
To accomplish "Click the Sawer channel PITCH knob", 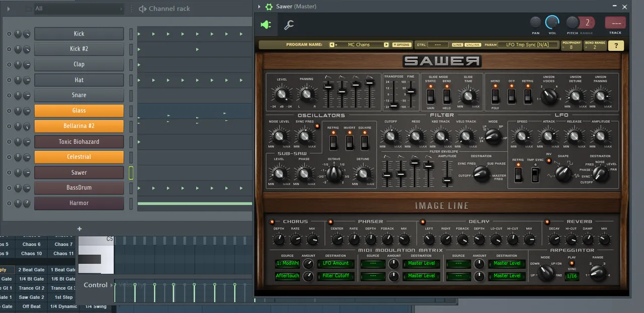I will (x=573, y=22).
